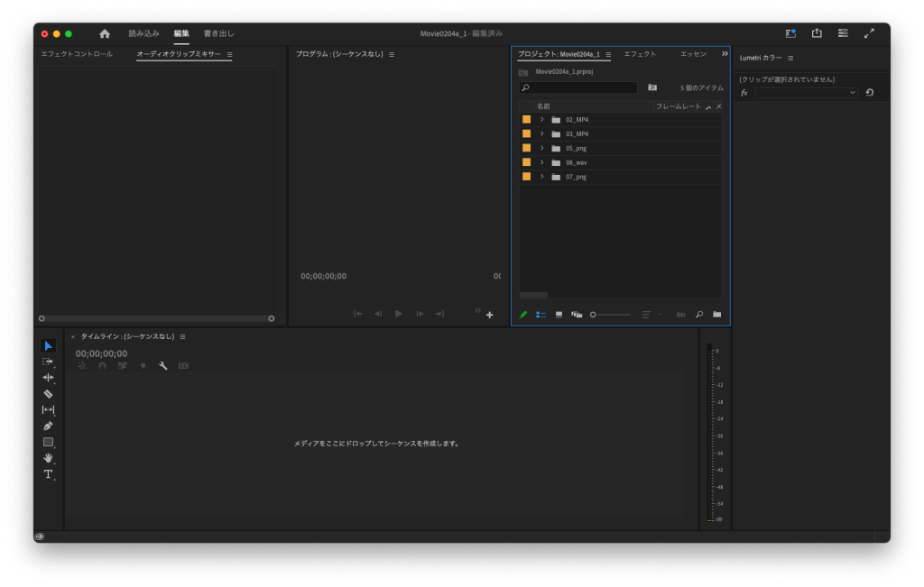Select the Ripple Edit tool
The width and height of the screenshot is (924, 587).
coord(48,378)
